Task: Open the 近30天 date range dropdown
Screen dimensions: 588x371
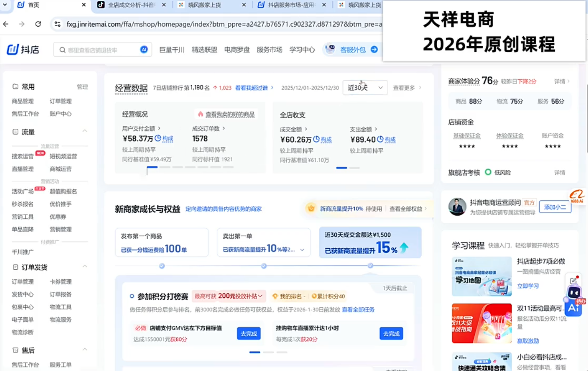Action: (364, 87)
